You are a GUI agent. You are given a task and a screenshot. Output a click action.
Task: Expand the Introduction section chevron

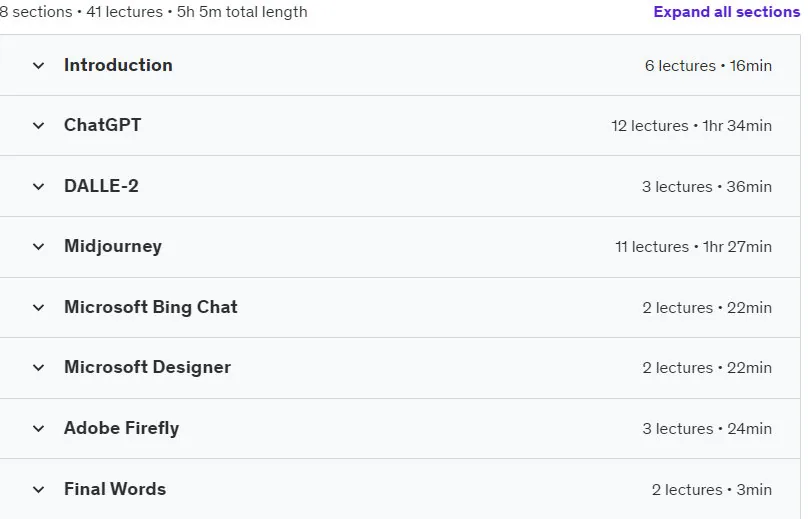pyautogui.click(x=38, y=65)
